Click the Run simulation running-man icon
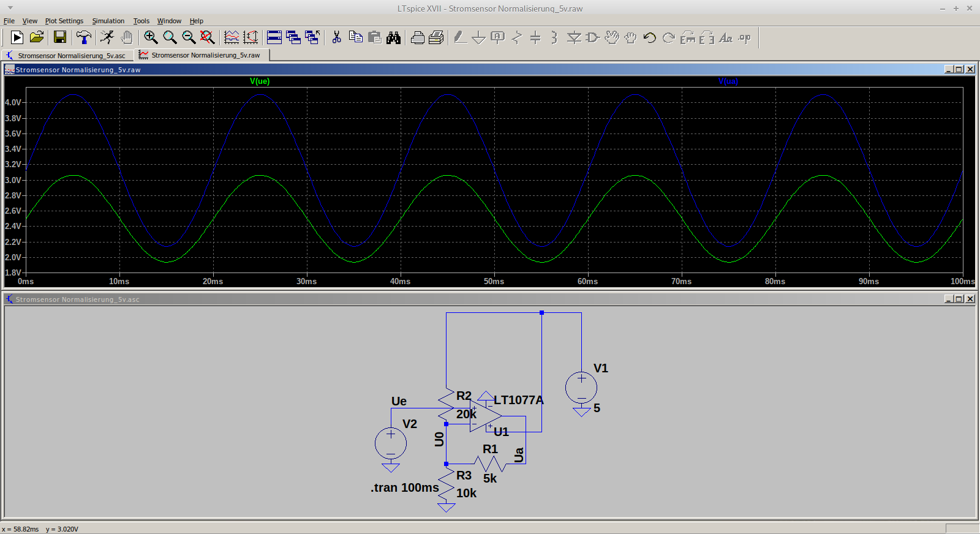 pos(107,38)
